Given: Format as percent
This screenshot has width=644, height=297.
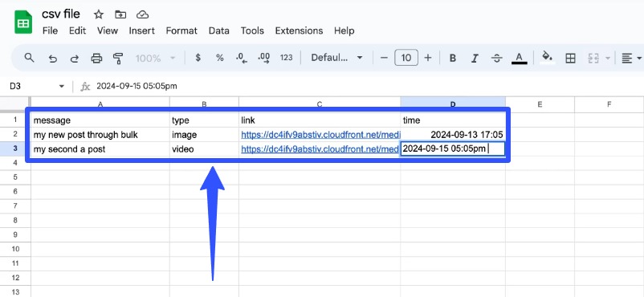Looking at the screenshot, I should pyautogui.click(x=220, y=58).
